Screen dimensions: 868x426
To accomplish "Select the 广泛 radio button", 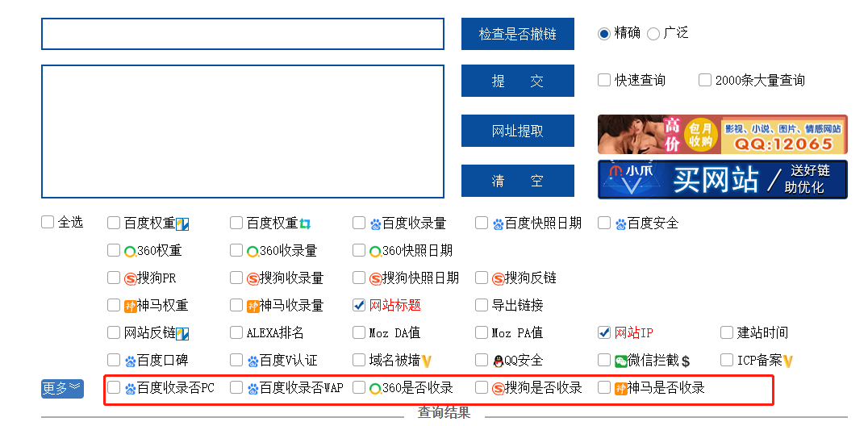I will (653, 33).
